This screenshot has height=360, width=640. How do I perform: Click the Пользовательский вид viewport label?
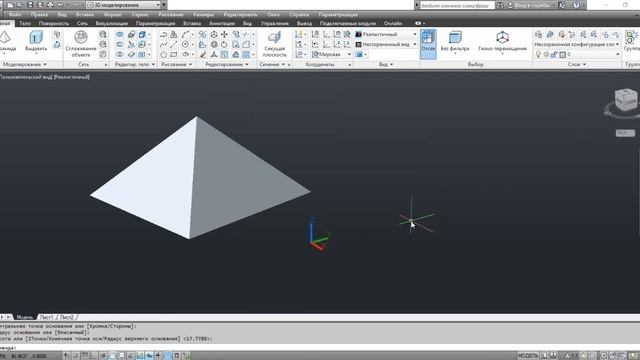click(x=27, y=77)
